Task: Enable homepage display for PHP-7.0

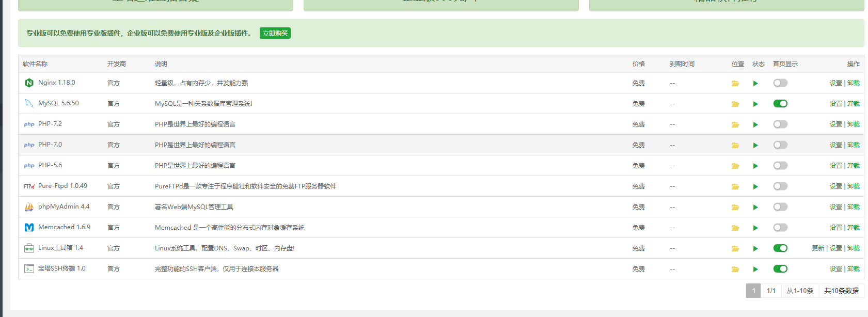Action: click(x=780, y=145)
